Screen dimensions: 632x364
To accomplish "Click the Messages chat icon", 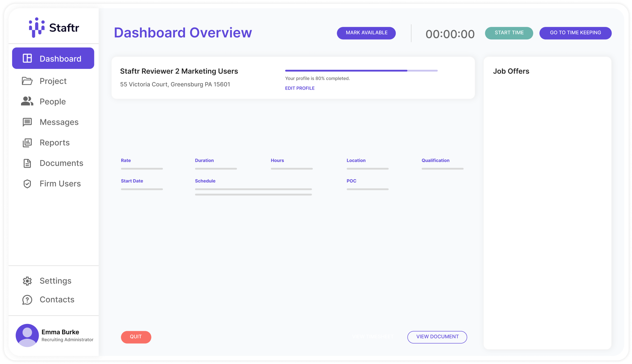I will pos(27,122).
